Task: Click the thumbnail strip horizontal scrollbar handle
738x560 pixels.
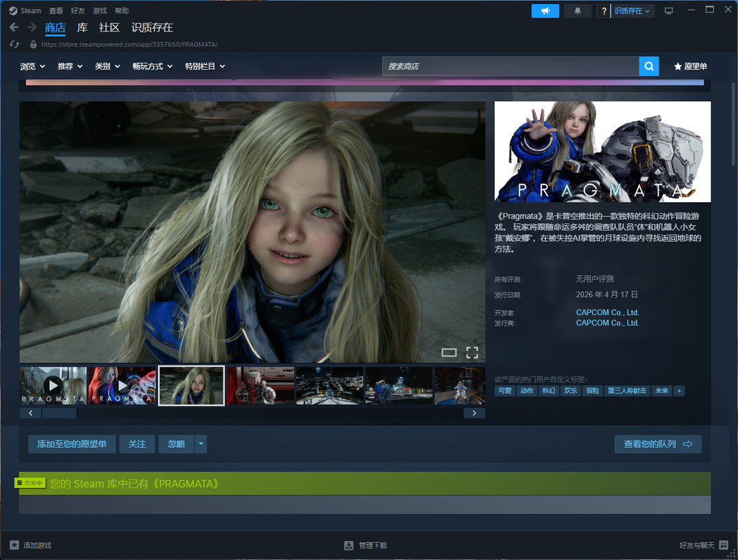Action: pyautogui.click(x=59, y=413)
